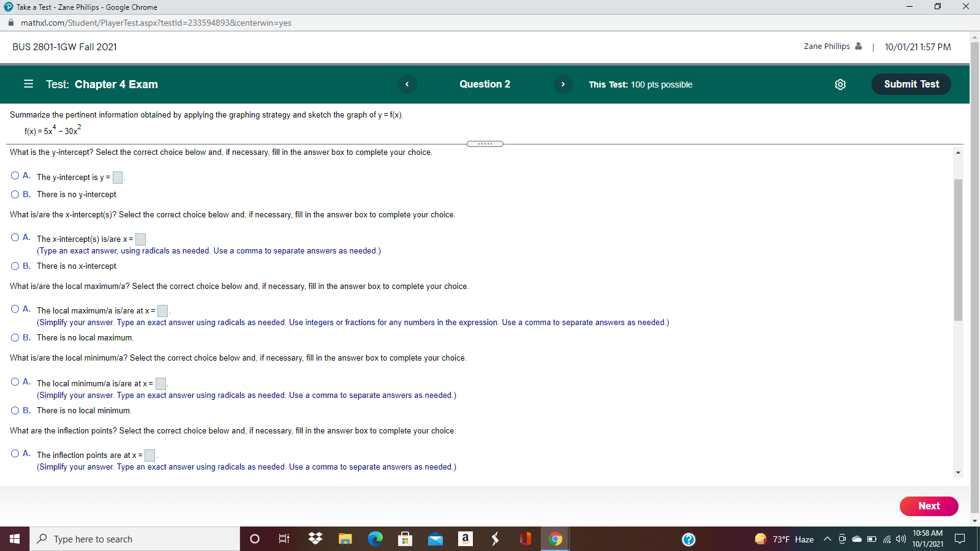This screenshot has width=980, height=551.
Task: Click the divider handle with dots
Action: click(485, 144)
